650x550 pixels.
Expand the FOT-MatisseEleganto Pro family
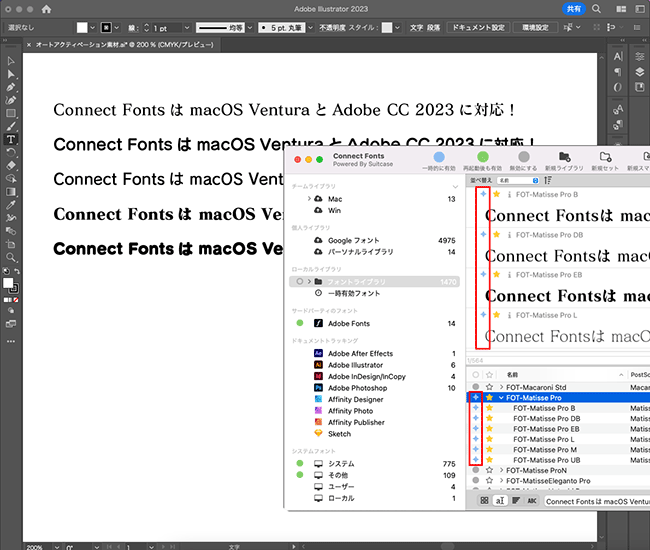(x=502, y=480)
